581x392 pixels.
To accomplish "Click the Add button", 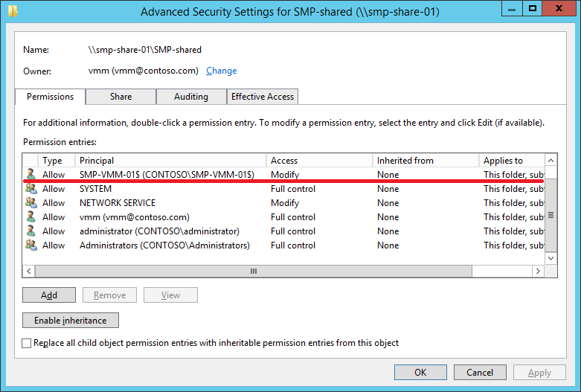I will [49, 295].
